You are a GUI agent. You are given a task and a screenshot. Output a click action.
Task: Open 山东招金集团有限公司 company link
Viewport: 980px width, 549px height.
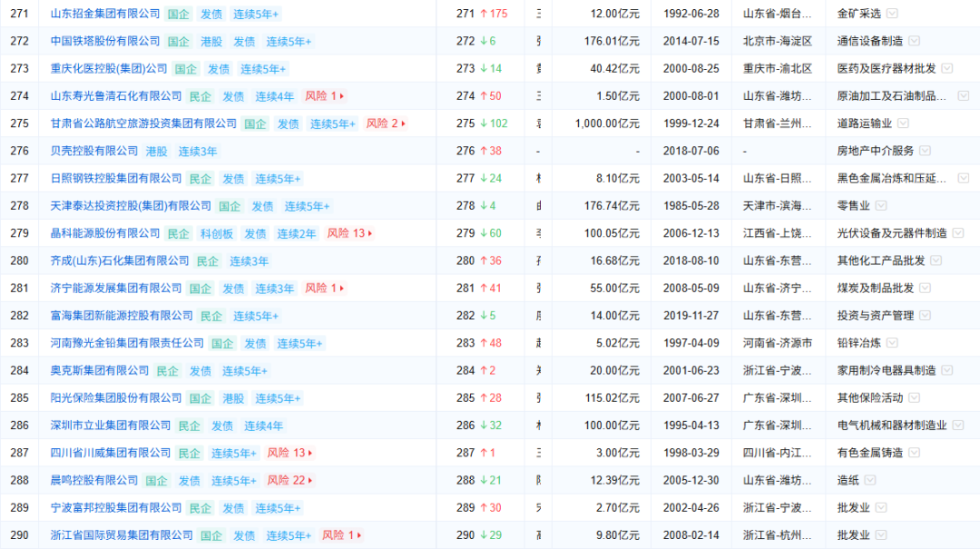(x=105, y=13)
